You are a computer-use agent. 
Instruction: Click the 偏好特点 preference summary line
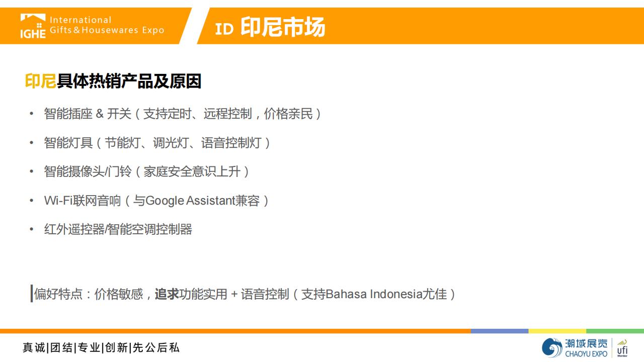pos(245,294)
